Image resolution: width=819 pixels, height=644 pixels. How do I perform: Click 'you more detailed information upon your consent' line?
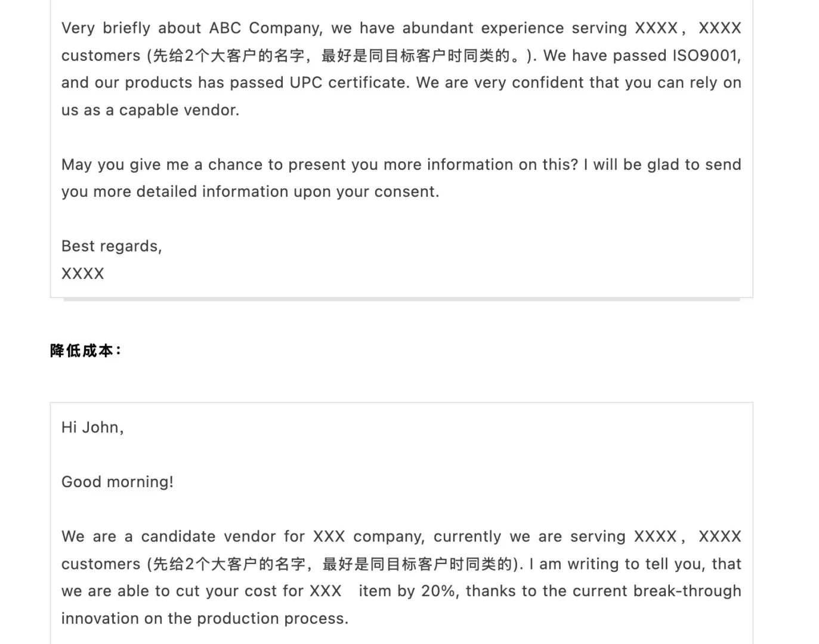pos(250,192)
